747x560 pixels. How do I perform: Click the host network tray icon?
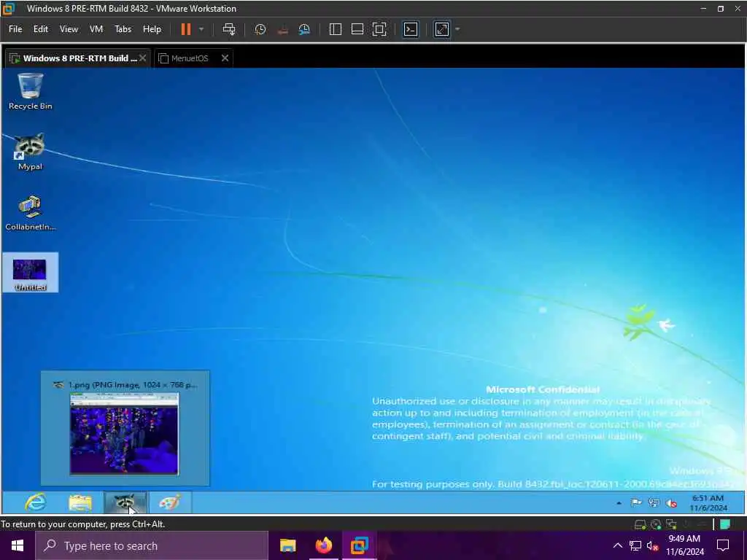coord(635,545)
